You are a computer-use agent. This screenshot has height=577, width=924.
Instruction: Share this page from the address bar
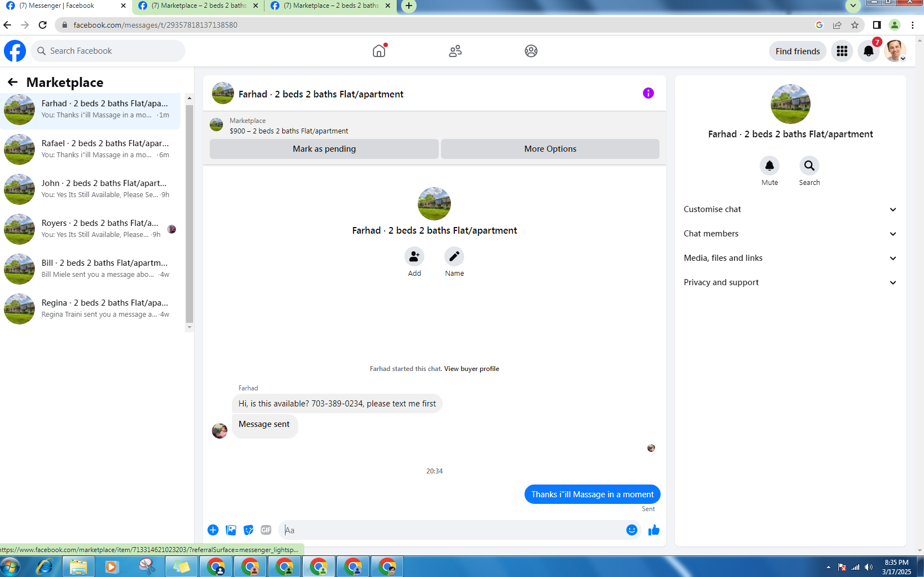(837, 25)
